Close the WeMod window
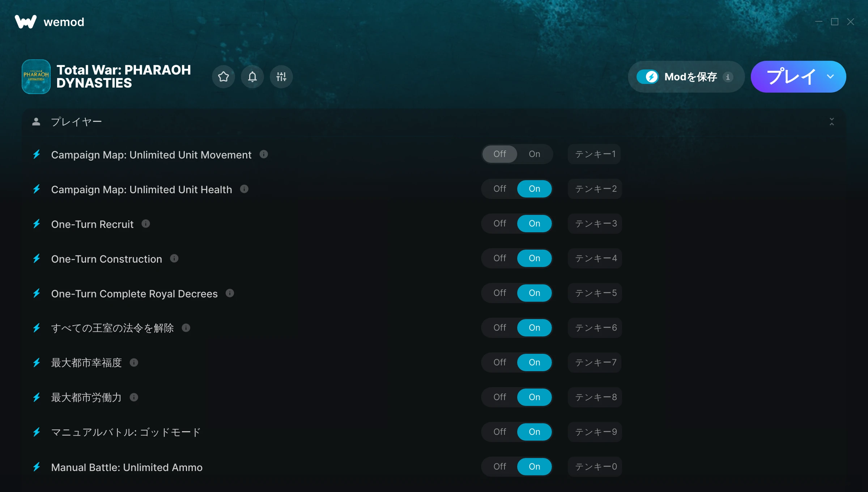 [851, 22]
